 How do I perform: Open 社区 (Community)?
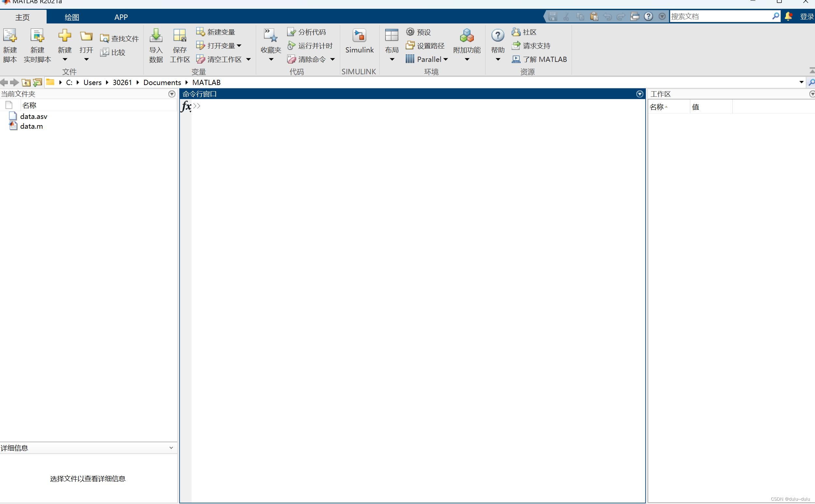pyautogui.click(x=524, y=32)
